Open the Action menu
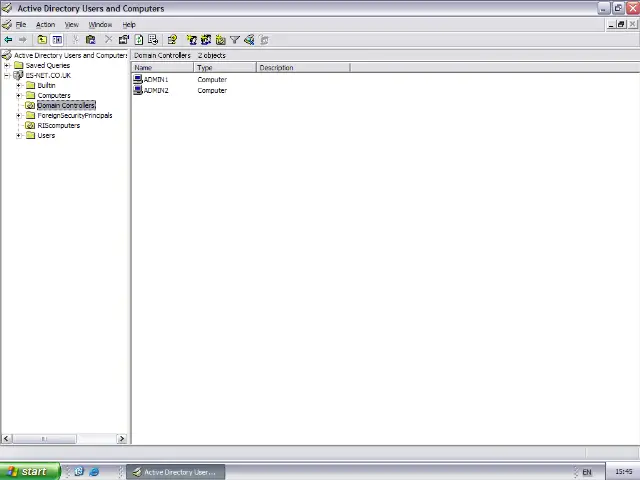The image size is (640, 480). [45, 24]
